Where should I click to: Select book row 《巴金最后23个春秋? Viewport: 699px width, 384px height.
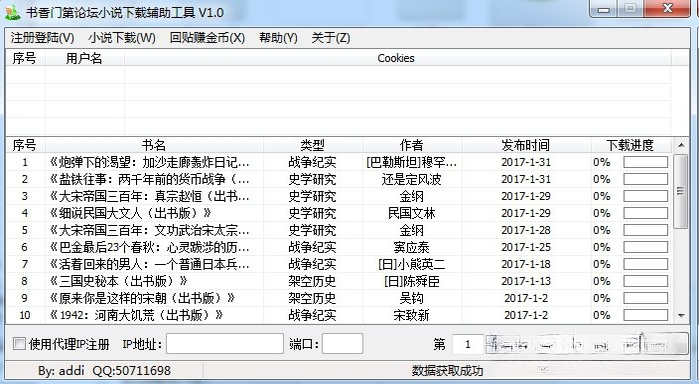click(x=338, y=247)
